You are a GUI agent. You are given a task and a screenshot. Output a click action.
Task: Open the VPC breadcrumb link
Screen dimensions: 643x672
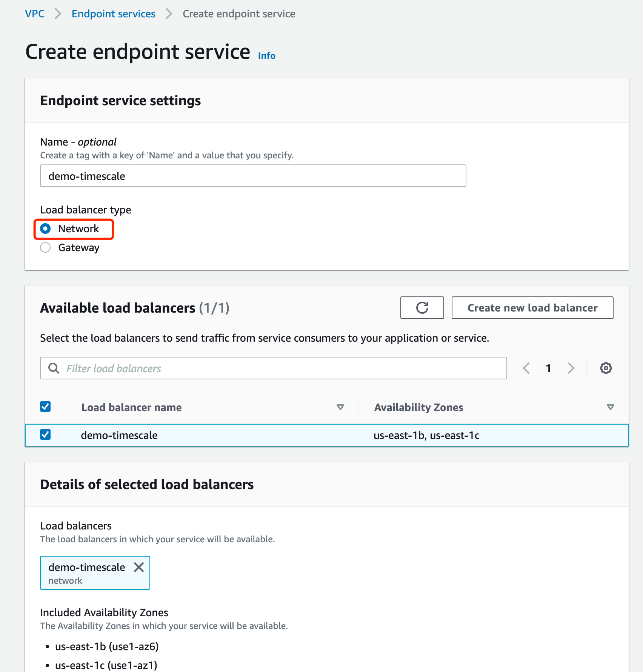[x=35, y=14]
